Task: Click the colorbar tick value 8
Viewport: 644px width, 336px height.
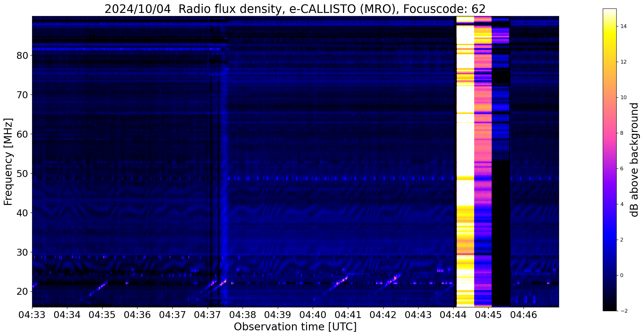Action: coord(621,133)
